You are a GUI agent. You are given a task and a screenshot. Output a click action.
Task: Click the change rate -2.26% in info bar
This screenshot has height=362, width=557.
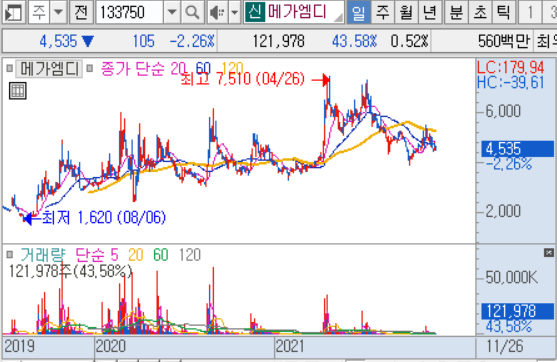pyautogui.click(x=192, y=42)
